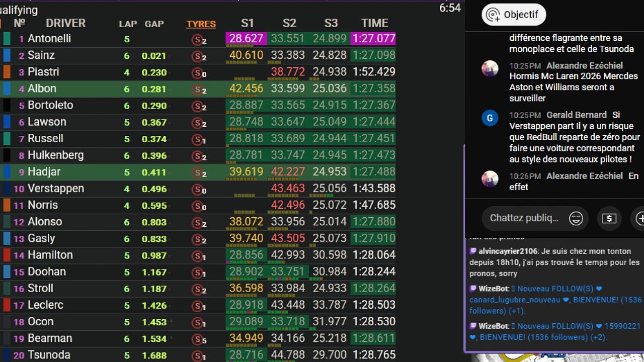Click Norris's orange team color bar
644x362 pixels.
coord(7,205)
